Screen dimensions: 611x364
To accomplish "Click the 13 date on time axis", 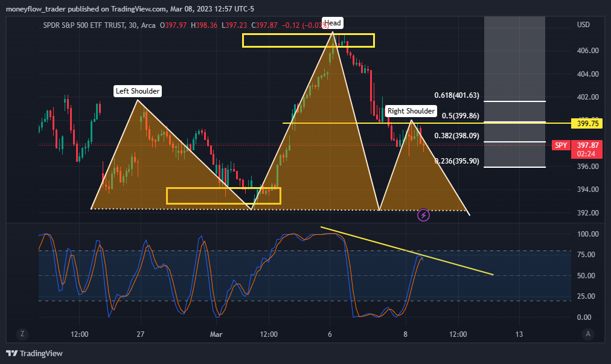I will [x=519, y=334].
